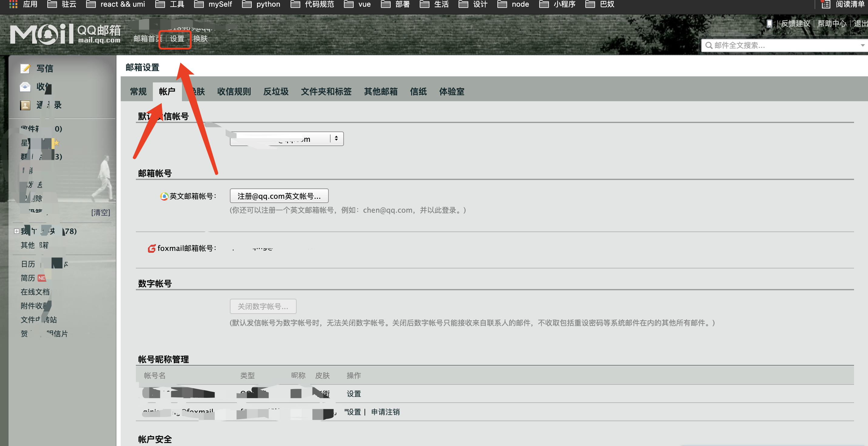The width and height of the screenshot is (868, 446).
Task: Open the 文件夹和标签 tab
Action: tap(326, 92)
